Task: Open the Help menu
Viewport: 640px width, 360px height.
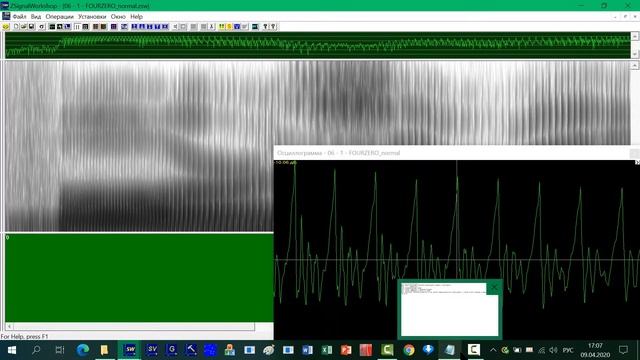Action: click(136, 17)
